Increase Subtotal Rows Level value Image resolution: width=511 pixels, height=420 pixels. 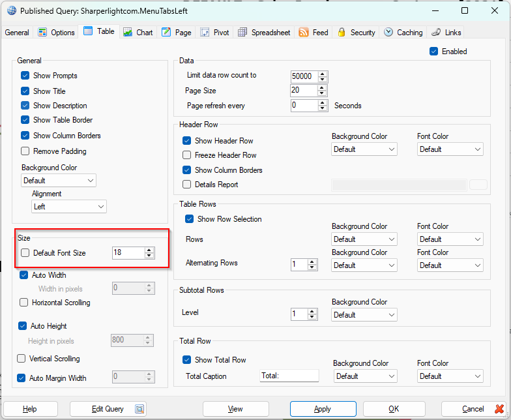click(312, 312)
